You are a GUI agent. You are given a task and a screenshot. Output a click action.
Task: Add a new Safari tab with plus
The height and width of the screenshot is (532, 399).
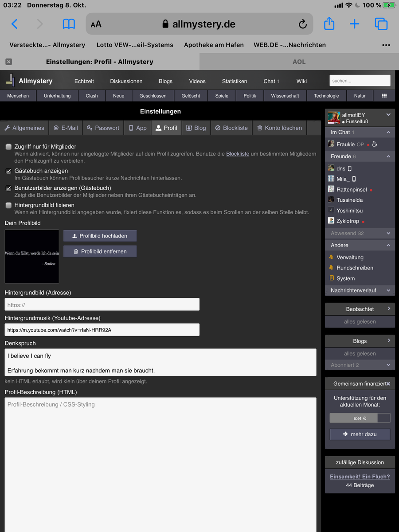point(354,24)
